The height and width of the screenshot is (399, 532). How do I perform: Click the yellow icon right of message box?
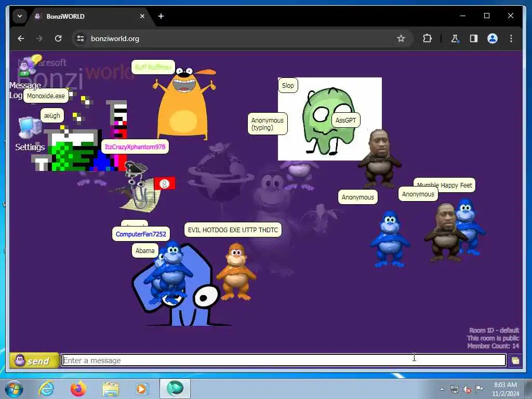(515, 361)
